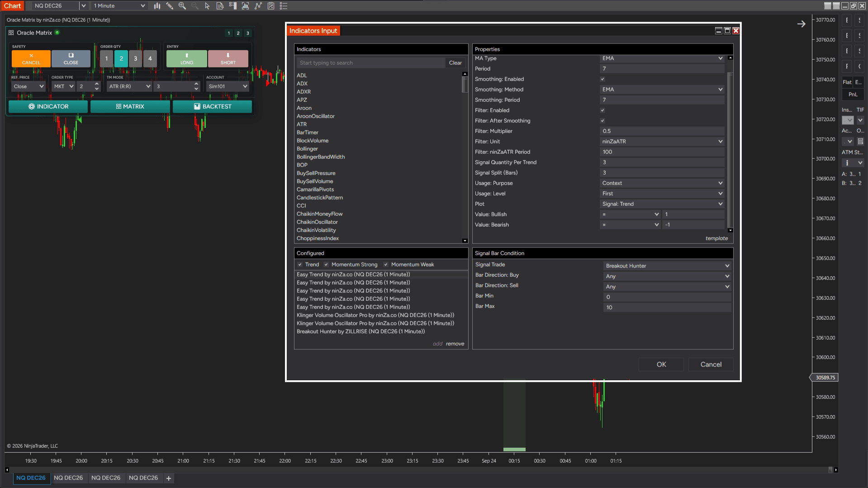The height and width of the screenshot is (488, 868).
Task: Click the right arrow above price axis
Action: coord(801,24)
